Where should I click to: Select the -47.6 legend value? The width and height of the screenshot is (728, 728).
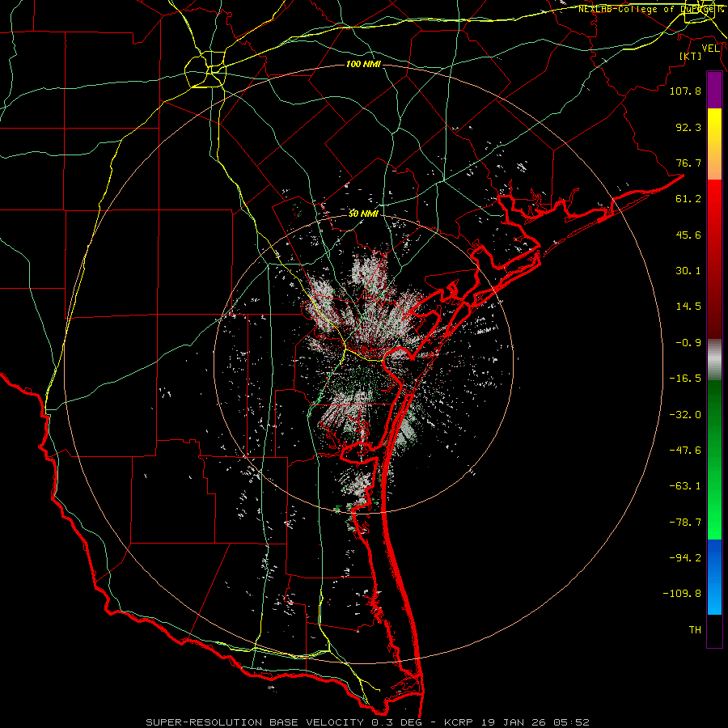pyautogui.click(x=685, y=451)
